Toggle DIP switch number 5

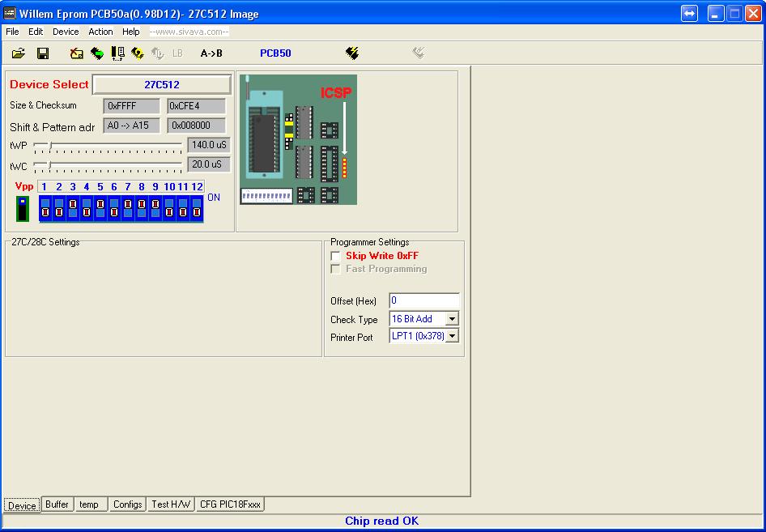click(x=100, y=208)
